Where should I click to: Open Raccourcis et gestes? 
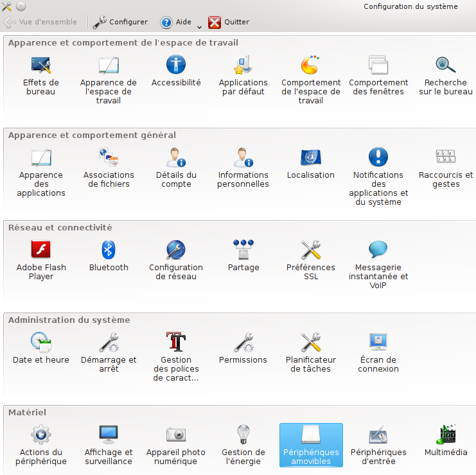point(446,168)
